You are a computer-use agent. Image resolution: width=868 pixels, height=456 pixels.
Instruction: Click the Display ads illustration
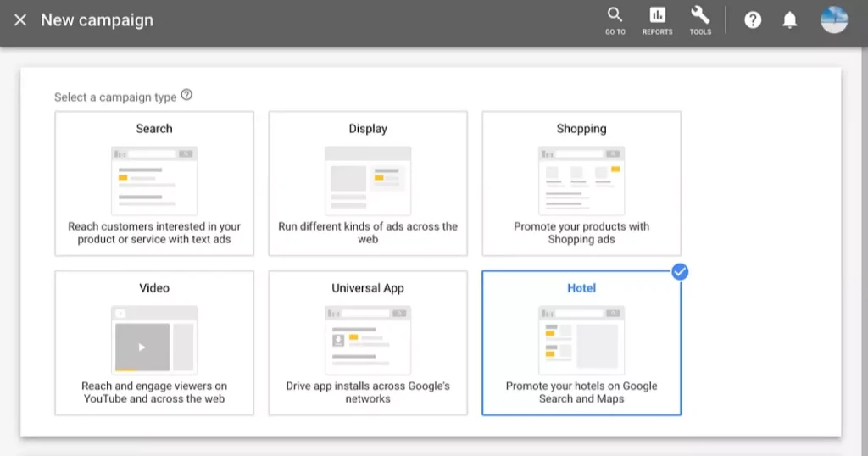tap(368, 181)
